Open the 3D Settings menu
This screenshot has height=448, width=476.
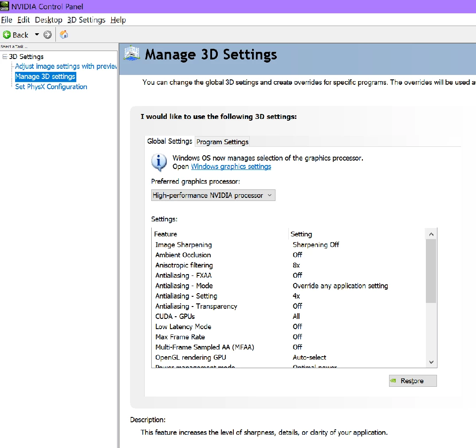[x=86, y=20]
